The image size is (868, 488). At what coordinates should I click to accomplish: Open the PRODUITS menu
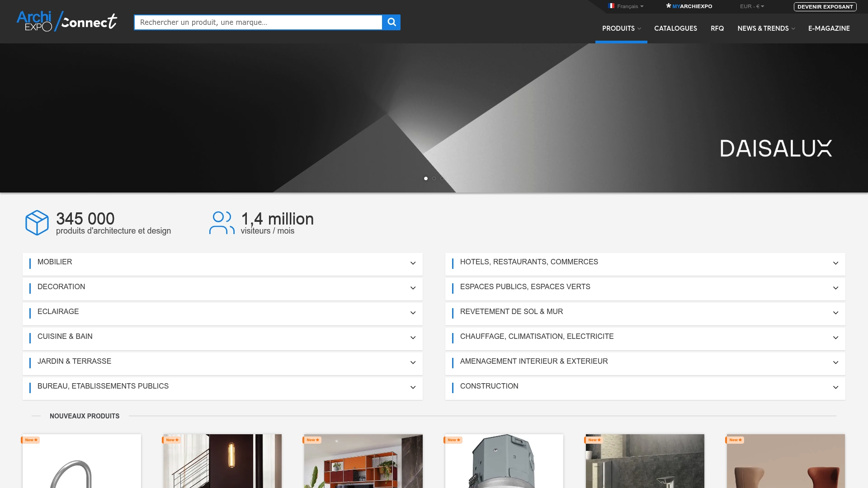(x=621, y=28)
